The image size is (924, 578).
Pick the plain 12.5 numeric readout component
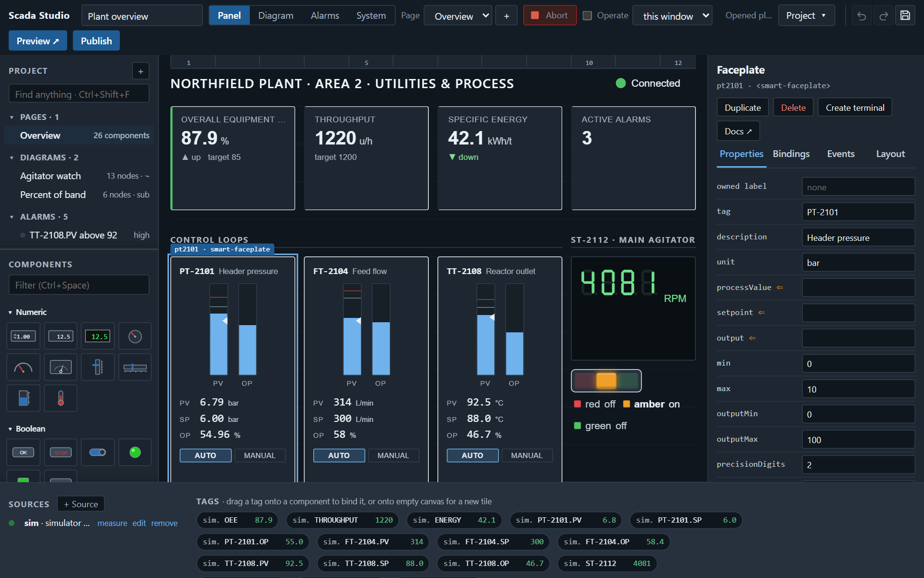point(61,336)
